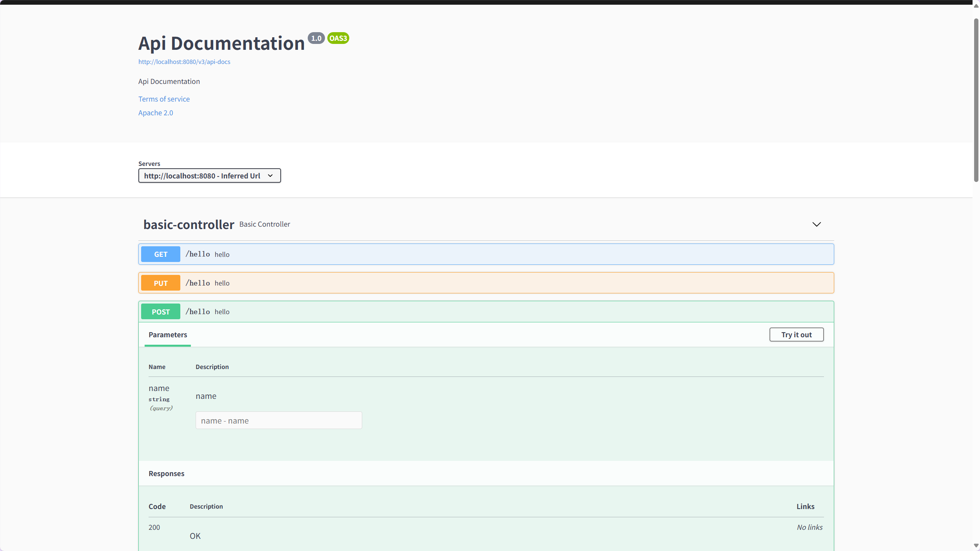Open the api-docs URL link
This screenshot has width=980, height=551.
coord(184,62)
